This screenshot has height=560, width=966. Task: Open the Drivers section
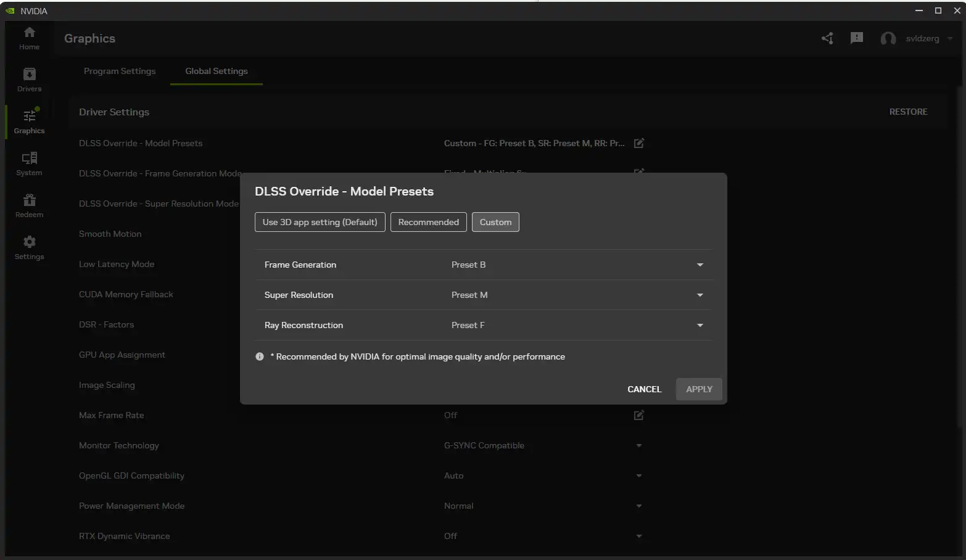point(29,80)
